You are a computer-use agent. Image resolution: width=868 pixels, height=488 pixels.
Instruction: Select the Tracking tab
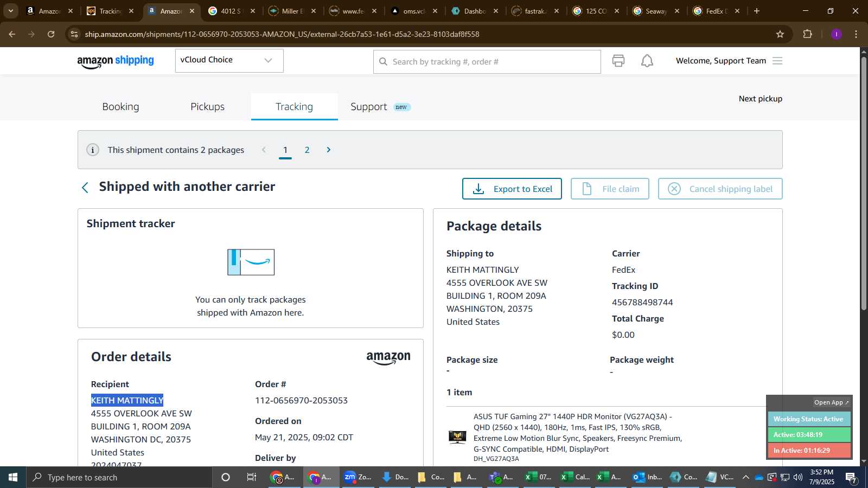click(x=294, y=107)
